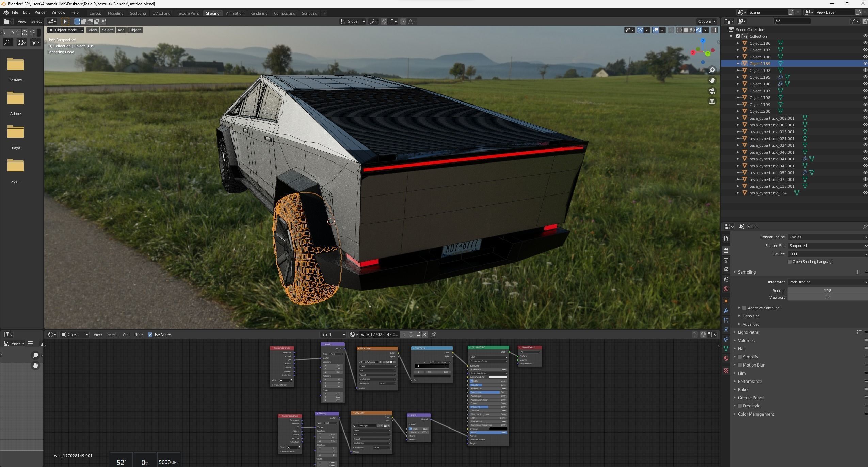Pause the viewport render preview
This screenshot has height=467, width=868.
click(x=714, y=30)
